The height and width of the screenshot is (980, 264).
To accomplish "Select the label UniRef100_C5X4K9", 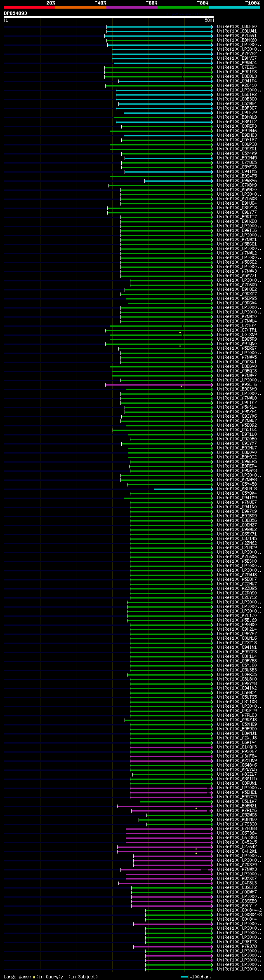I will [237, 153].
